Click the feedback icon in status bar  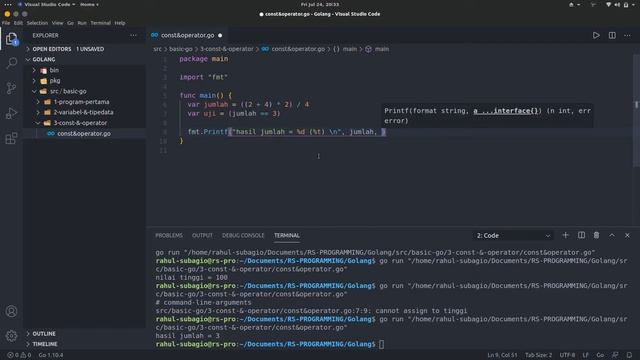click(615, 355)
